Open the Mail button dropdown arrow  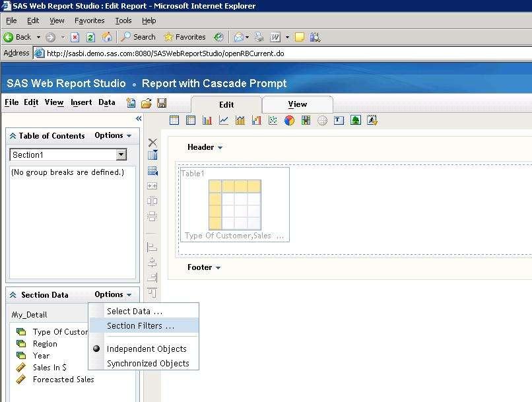click(247, 37)
